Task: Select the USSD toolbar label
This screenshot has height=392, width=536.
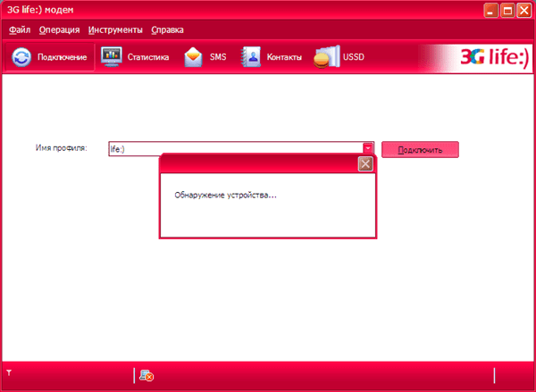Action: pyautogui.click(x=354, y=57)
